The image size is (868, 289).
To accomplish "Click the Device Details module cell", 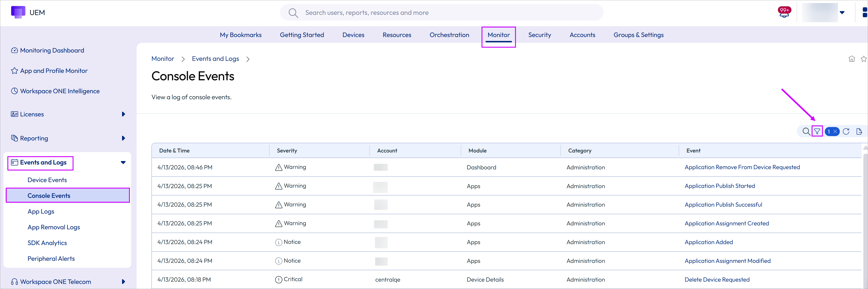I will [x=485, y=280].
